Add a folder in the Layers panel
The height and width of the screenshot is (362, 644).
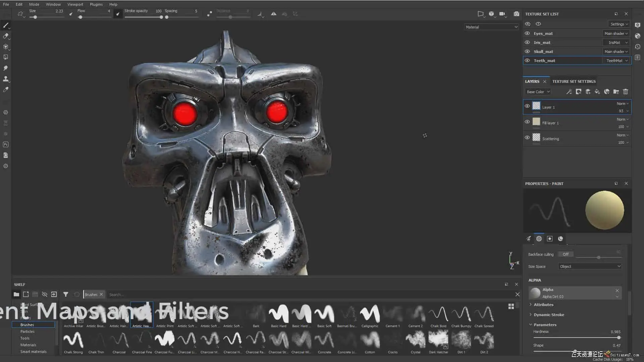[x=616, y=92]
